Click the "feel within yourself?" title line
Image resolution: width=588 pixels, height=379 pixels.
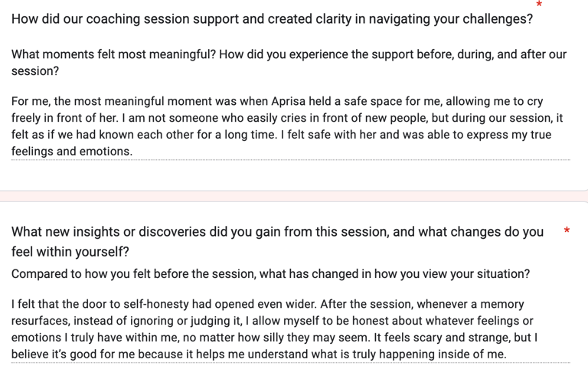point(70,252)
